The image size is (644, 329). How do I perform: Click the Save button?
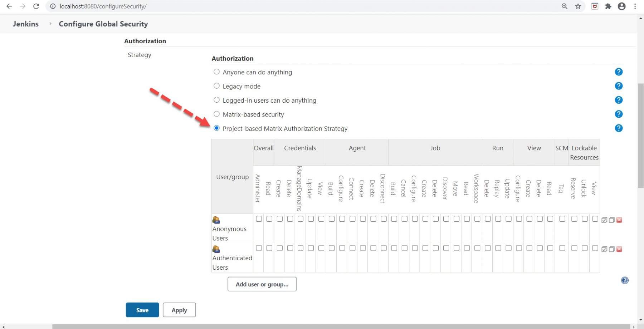pos(142,310)
